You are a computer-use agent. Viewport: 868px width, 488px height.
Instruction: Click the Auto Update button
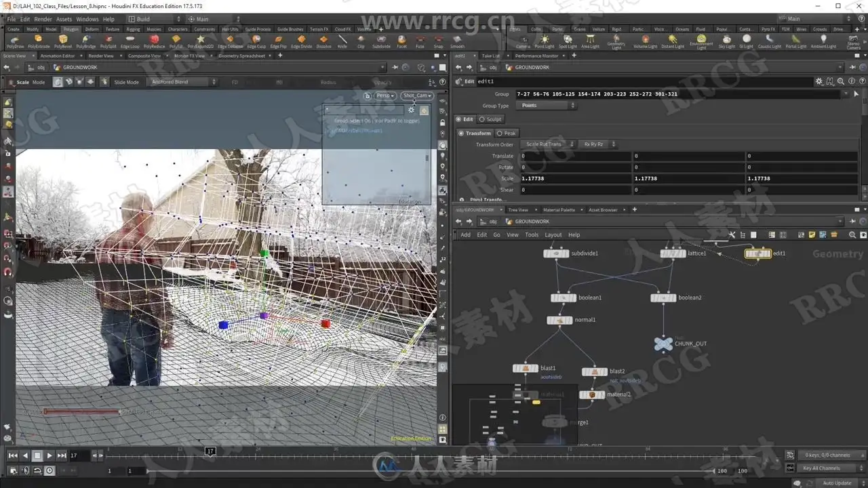click(x=837, y=483)
